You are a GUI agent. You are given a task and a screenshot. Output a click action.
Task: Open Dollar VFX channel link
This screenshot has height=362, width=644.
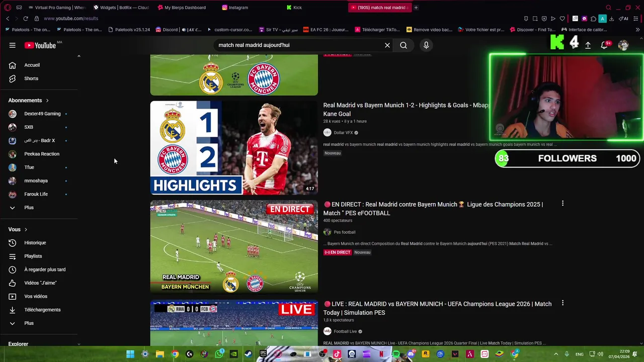(343, 133)
